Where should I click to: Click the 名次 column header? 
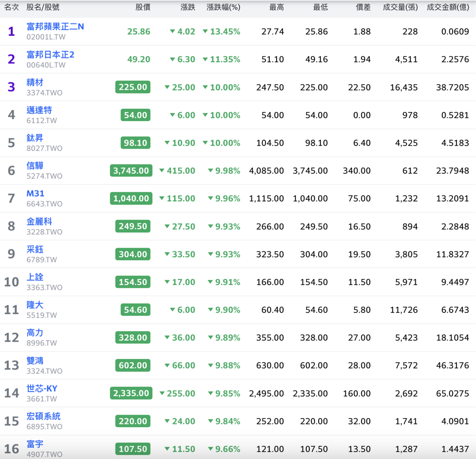click(12, 7)
